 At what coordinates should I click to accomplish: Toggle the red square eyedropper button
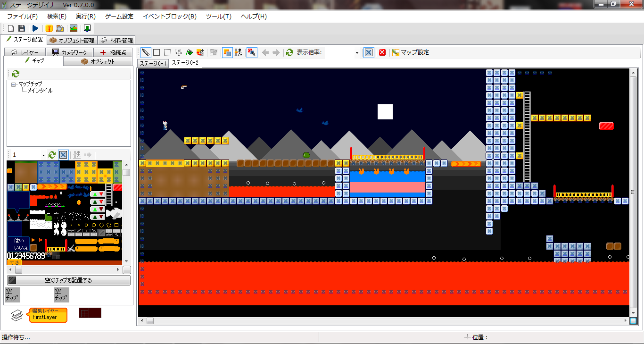pos(252,52)
